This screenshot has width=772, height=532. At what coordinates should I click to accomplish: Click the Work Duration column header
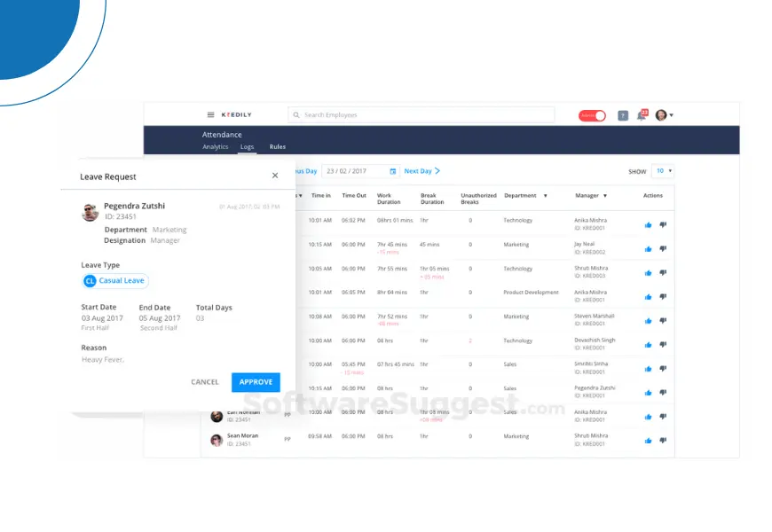[x=389, y=199]
